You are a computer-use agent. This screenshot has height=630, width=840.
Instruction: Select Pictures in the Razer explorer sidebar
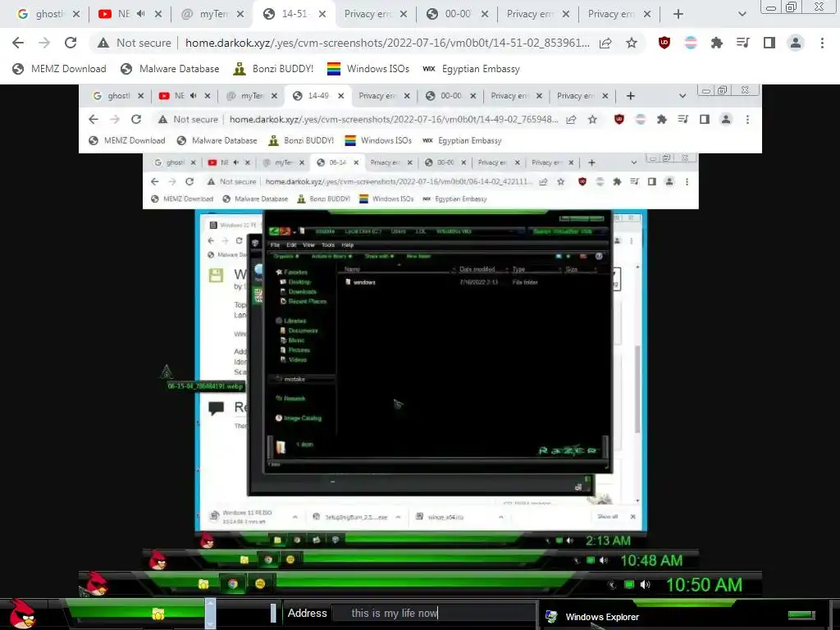[299, 349]
